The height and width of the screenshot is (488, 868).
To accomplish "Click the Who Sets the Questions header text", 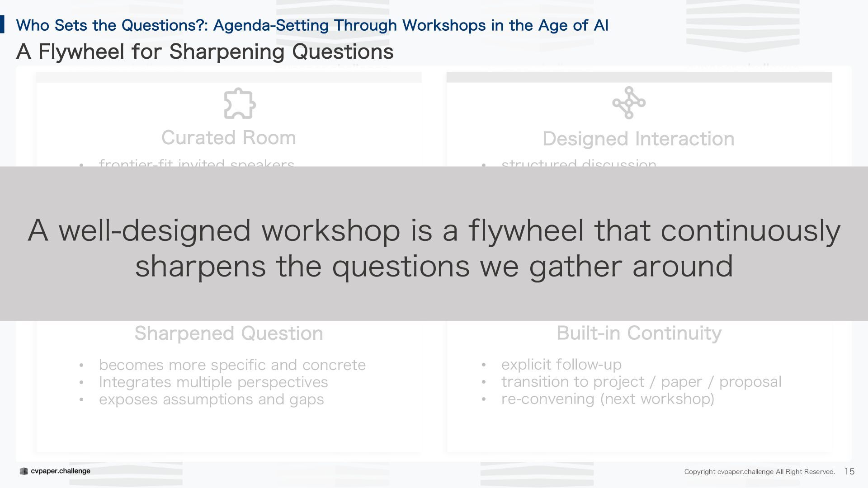I will point(312,25).
